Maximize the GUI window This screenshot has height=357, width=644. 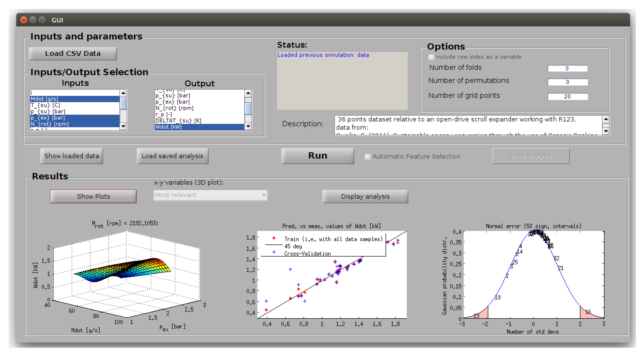[42, 20]
